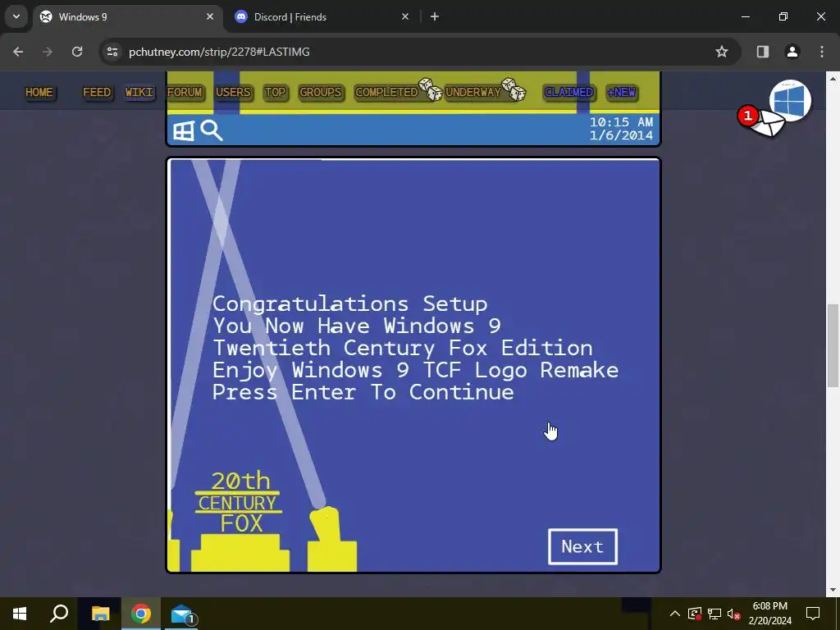
Task: Click the 10:15 AM clock in comic panel
Action: pos(622,123)
